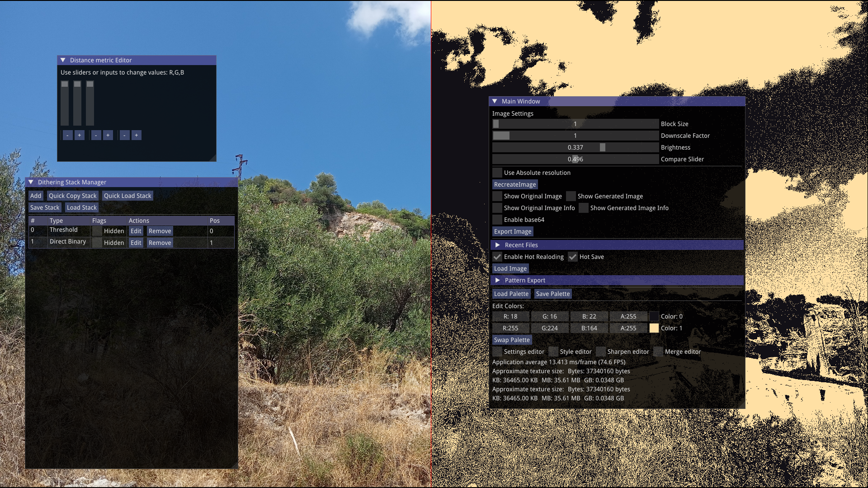Check Show Generated Image option
The height and width of the screenshot is (488, 868).
coord(571,196)
